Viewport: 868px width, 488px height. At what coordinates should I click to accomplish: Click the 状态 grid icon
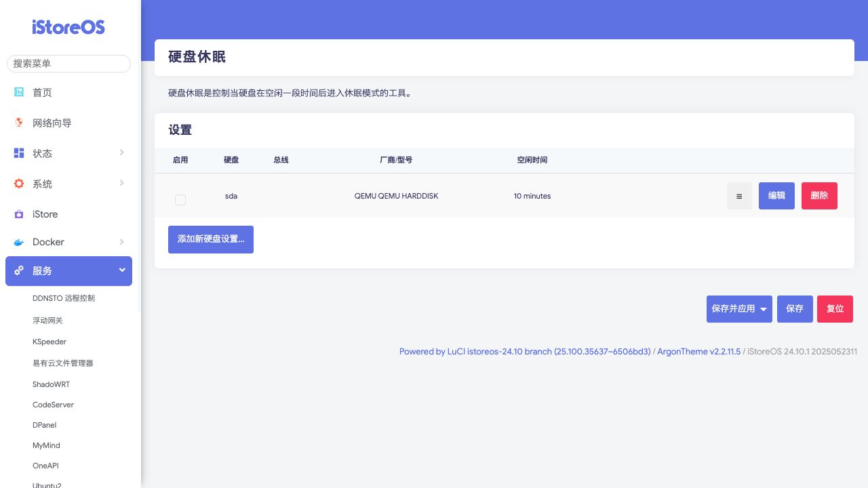click(19, 153)
